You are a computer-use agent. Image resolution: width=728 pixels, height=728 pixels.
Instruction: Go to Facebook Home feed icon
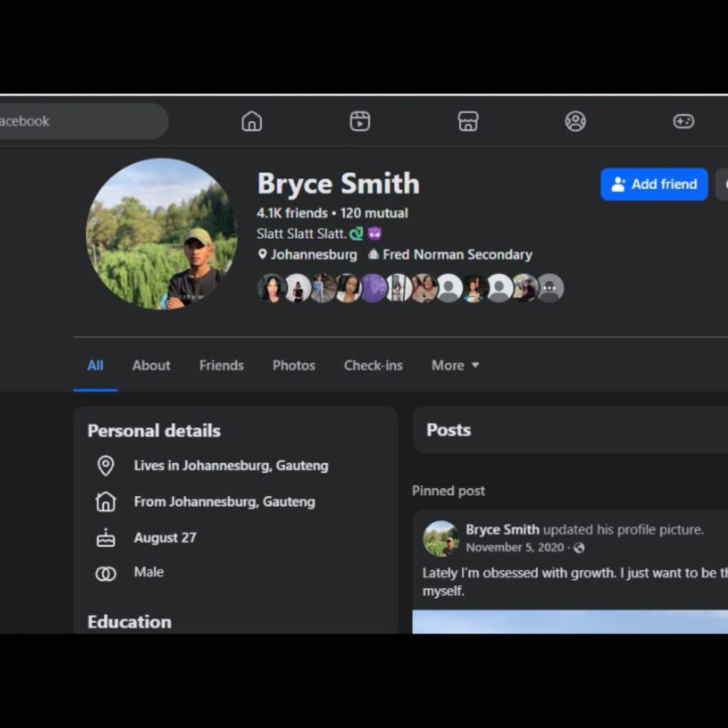coord(252,121)
